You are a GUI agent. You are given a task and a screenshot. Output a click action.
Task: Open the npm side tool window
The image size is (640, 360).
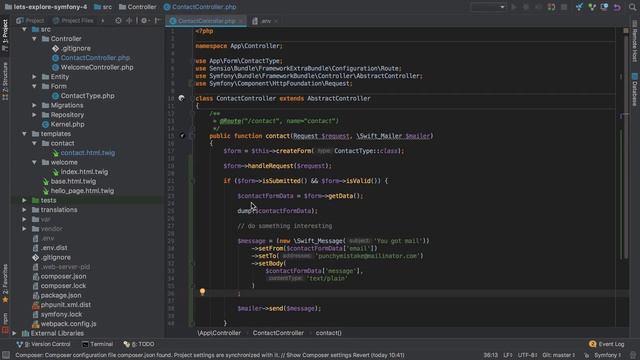(5, 322)
